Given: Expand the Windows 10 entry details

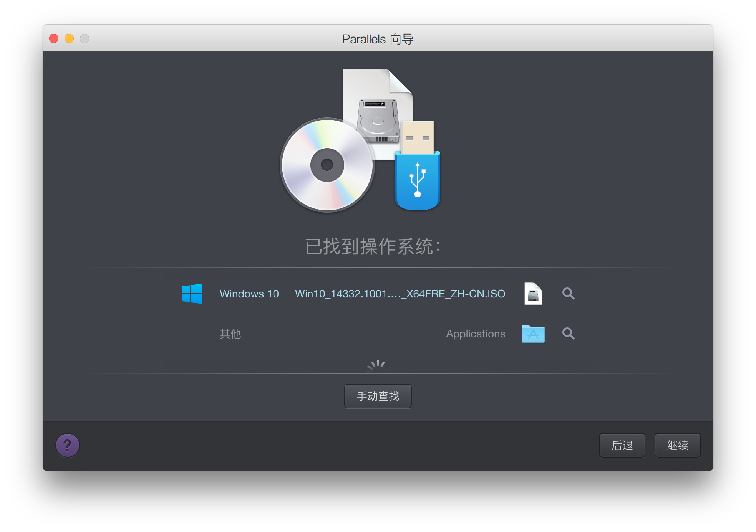Looking at the screenshot, I should (568, 294).
